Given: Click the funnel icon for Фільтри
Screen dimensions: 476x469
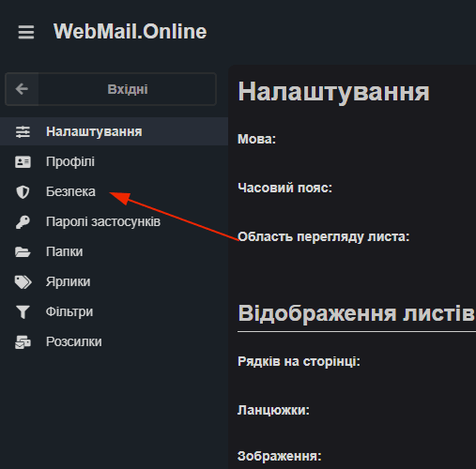Looking at the screenshot, I should (x=23, y=312).
